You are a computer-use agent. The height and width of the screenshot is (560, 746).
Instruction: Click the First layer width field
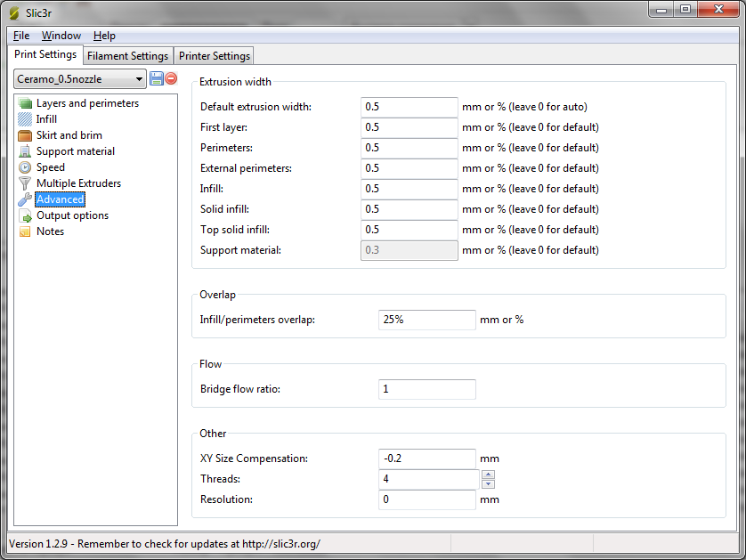(x=409, y=127)
